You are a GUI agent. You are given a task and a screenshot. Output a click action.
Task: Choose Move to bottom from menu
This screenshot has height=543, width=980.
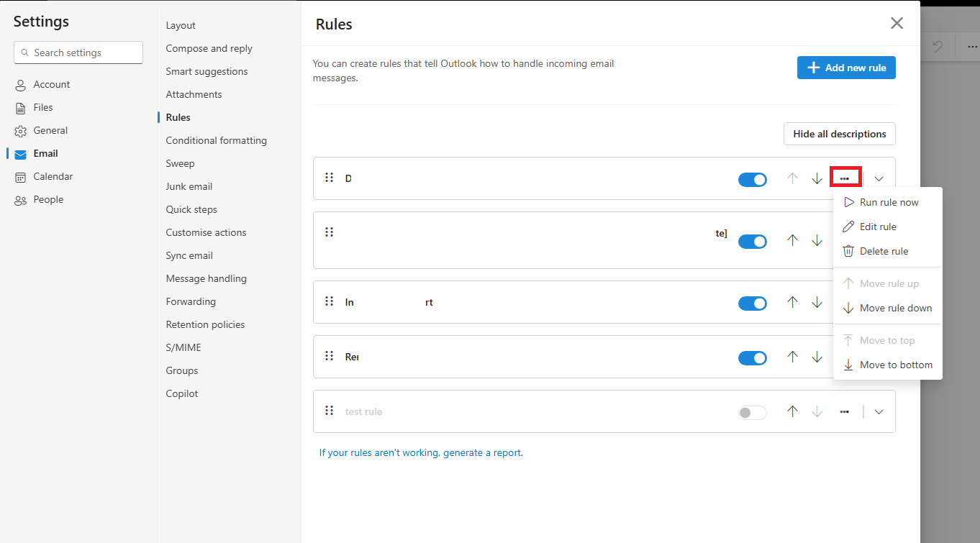(x=888, y=365)
